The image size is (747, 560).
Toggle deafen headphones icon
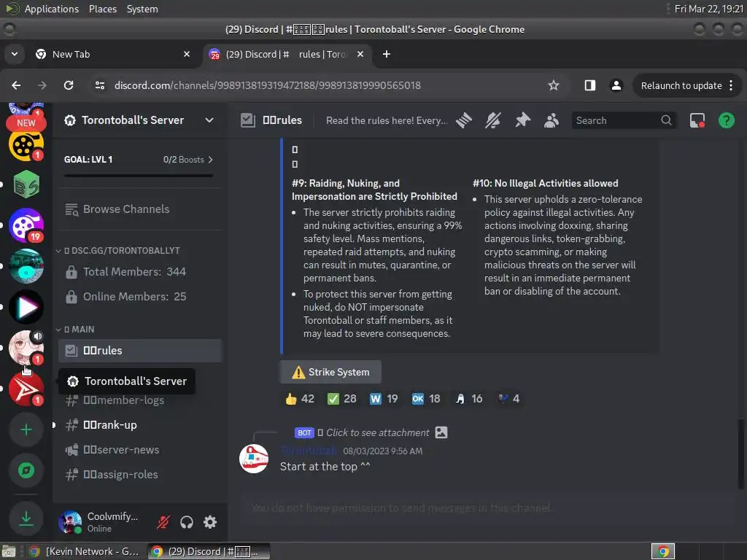click(x=187, y=522)
